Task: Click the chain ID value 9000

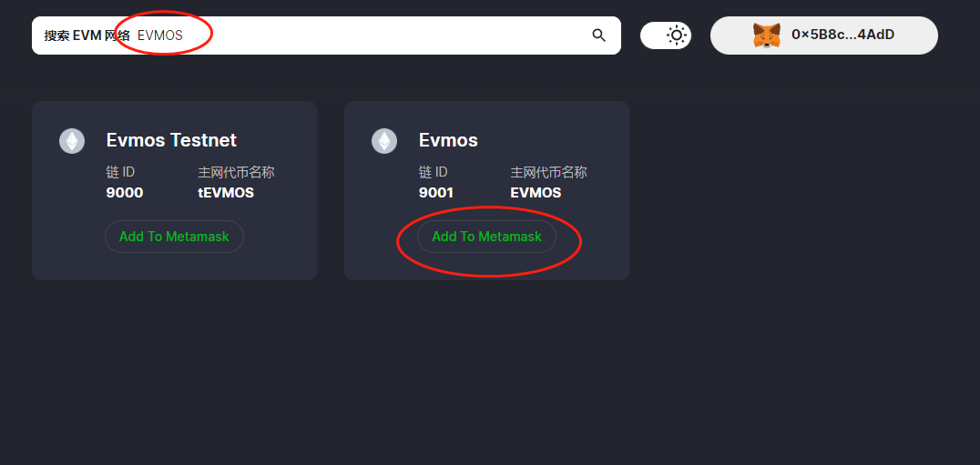Action: tap(125, 193)
